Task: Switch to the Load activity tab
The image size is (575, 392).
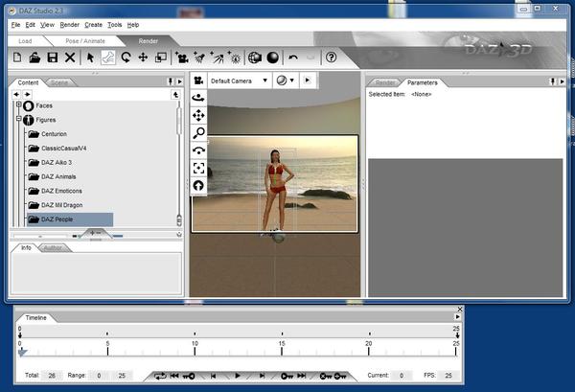Action: click(25, 41)
